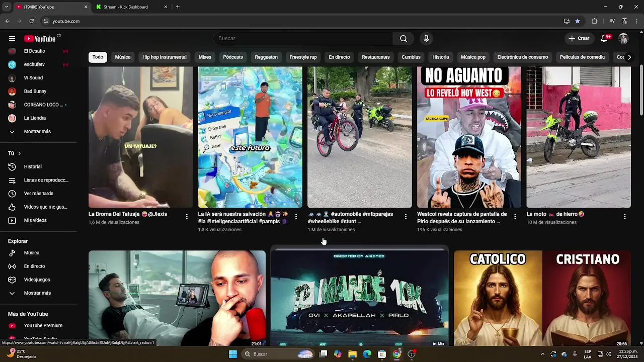Open the Chrome three-dot menu

click(x=636, y=21)
